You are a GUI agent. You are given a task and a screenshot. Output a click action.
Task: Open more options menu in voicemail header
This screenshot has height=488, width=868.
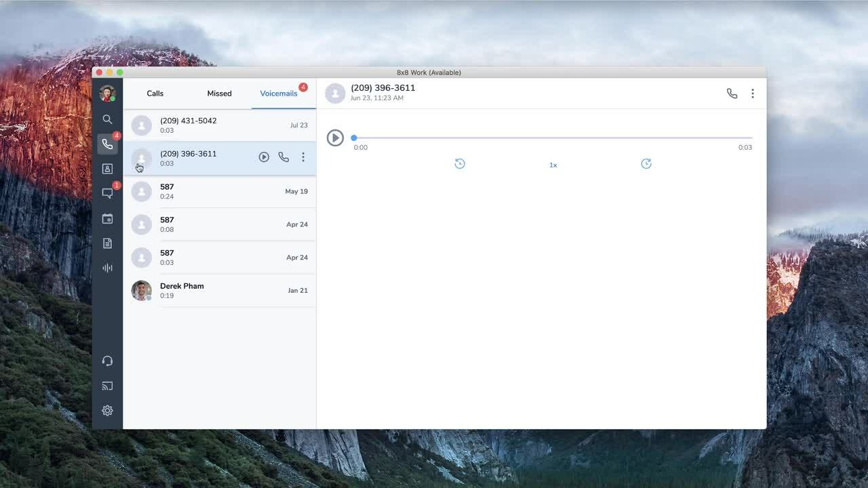[752, 94]
